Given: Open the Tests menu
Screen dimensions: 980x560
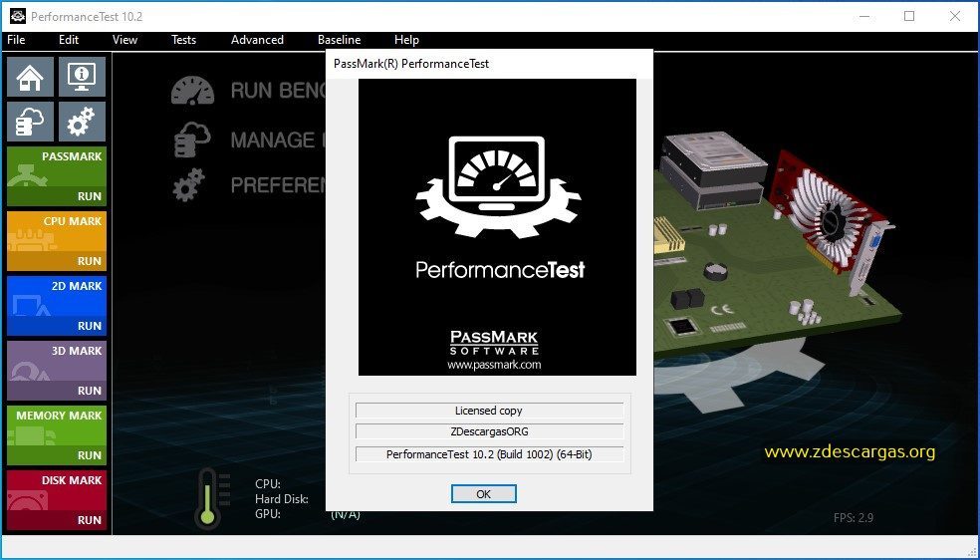Looking at the screenshot, I should [x=183, y=40].
